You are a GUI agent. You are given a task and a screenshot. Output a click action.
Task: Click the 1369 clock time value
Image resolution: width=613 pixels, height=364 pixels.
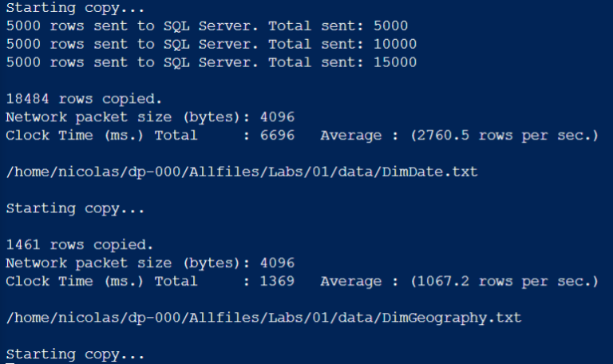[x=276, y=281]
